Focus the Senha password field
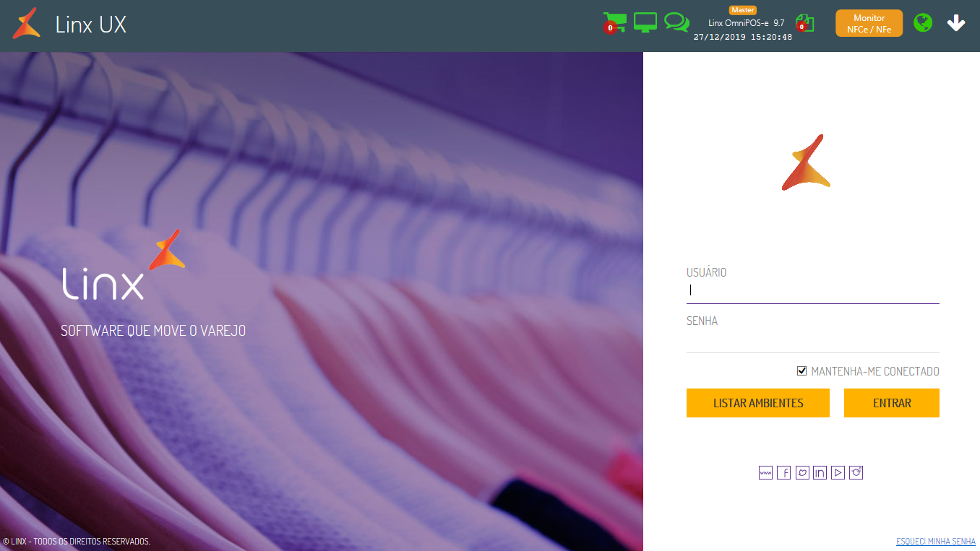 tap(813, 340)
